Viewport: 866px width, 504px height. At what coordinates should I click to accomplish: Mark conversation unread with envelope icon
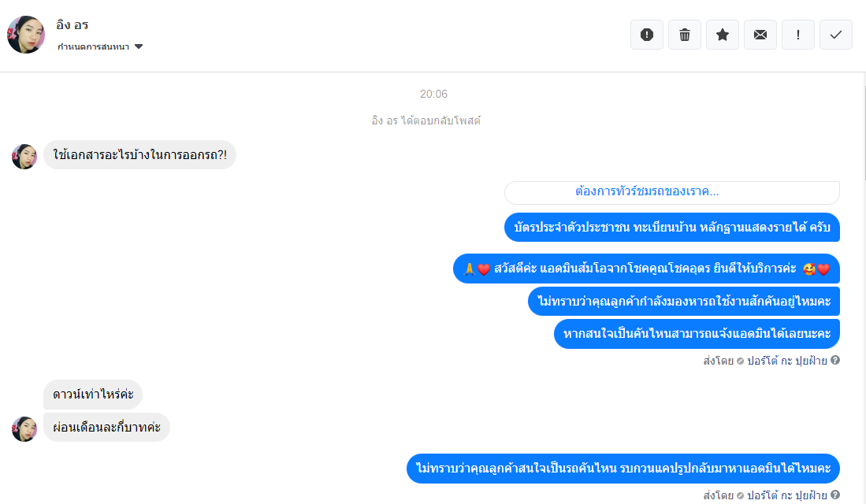[760, 35]
